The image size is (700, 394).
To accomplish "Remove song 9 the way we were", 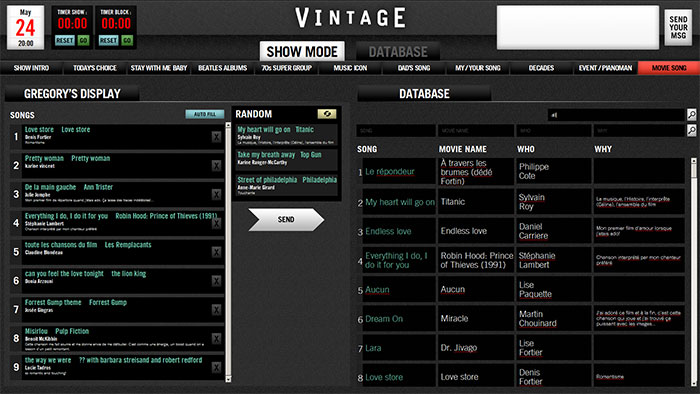I will (217, 368).
